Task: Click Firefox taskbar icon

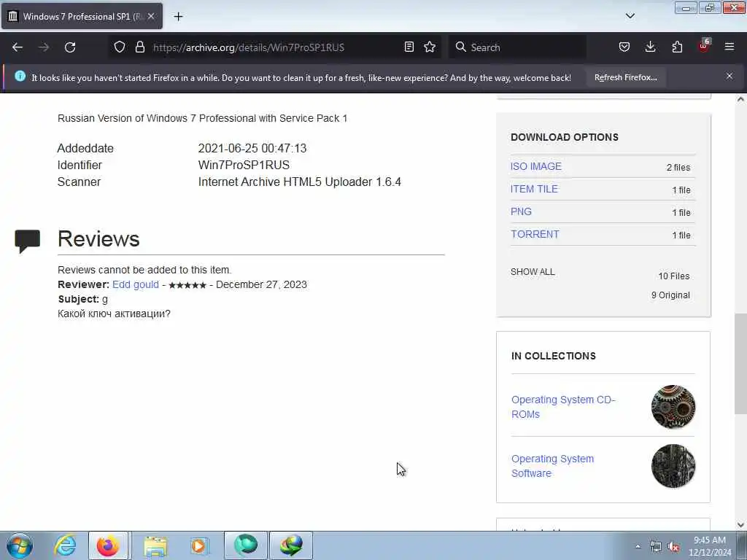Action: point(108,545)
